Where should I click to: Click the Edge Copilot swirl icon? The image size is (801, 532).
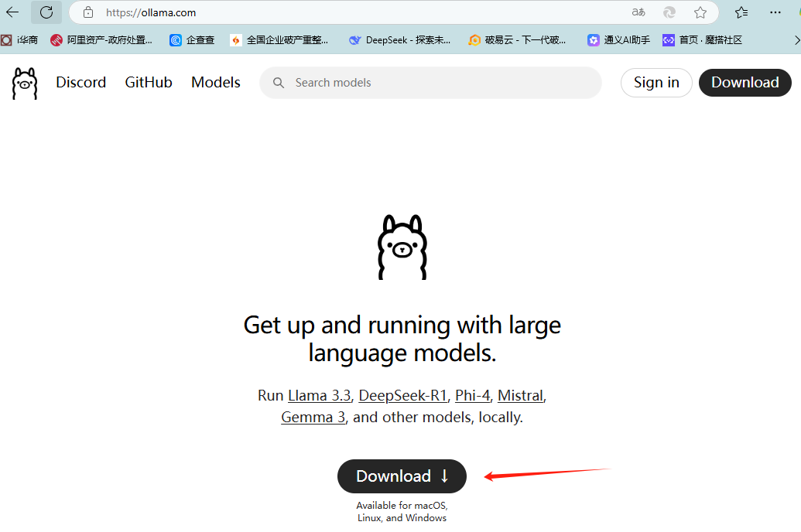click(669, 12)
